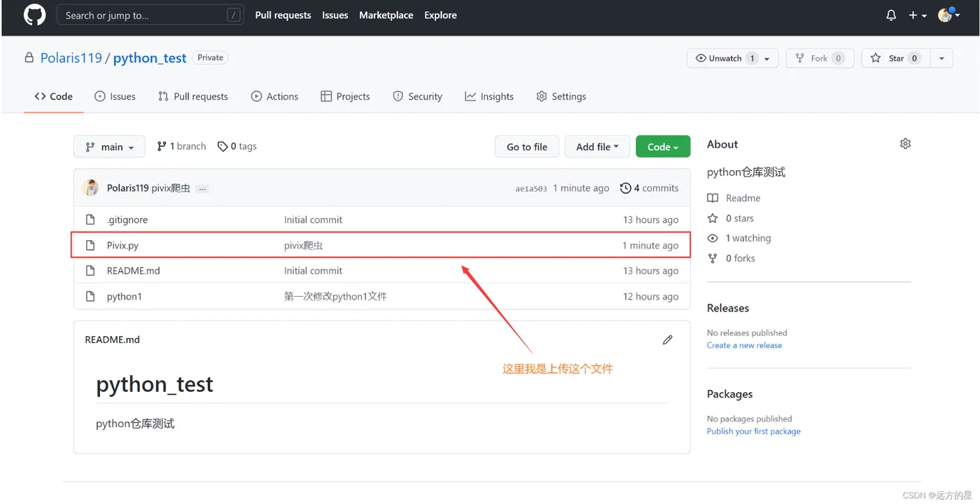
Task: Expand the green Code dropdown
Action: [663, 146]
